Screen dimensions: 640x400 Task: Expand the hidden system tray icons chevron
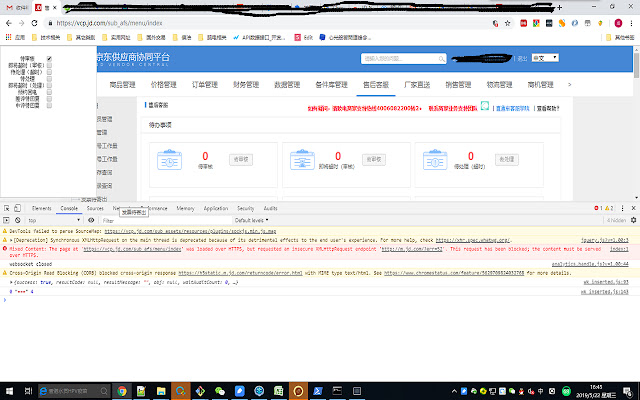[454, 391]
